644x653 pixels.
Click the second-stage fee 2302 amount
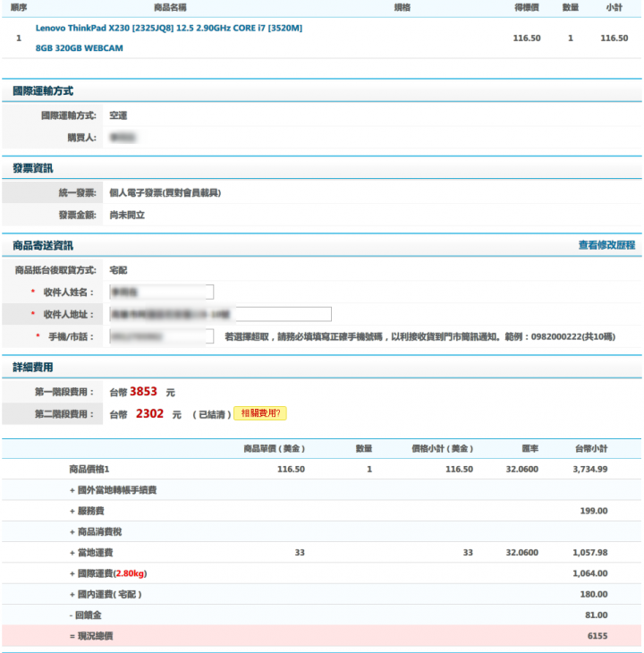pos(149,413)
